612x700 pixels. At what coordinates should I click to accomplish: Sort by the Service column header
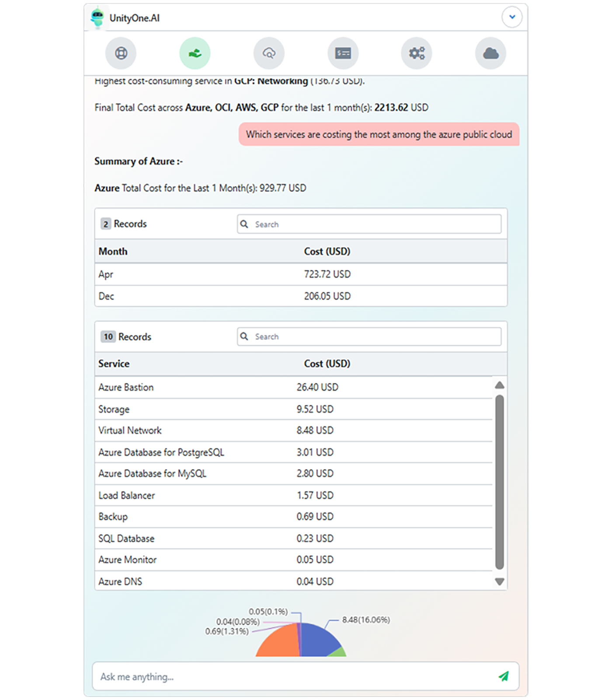pos(114,364)
